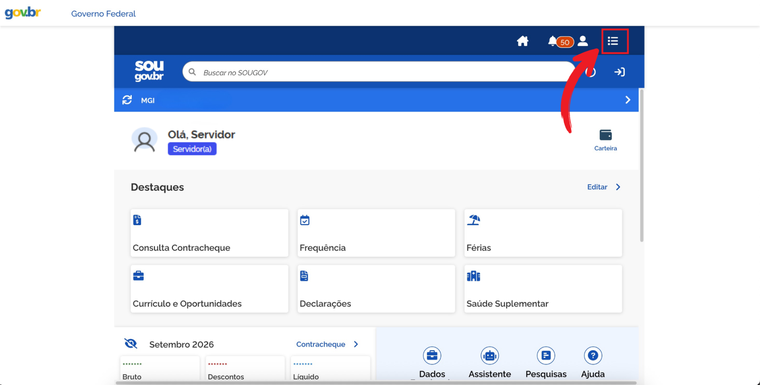Open the Currículo e Oportunidades card
This screenshot has width=760, height=385.
coord(209,289)
